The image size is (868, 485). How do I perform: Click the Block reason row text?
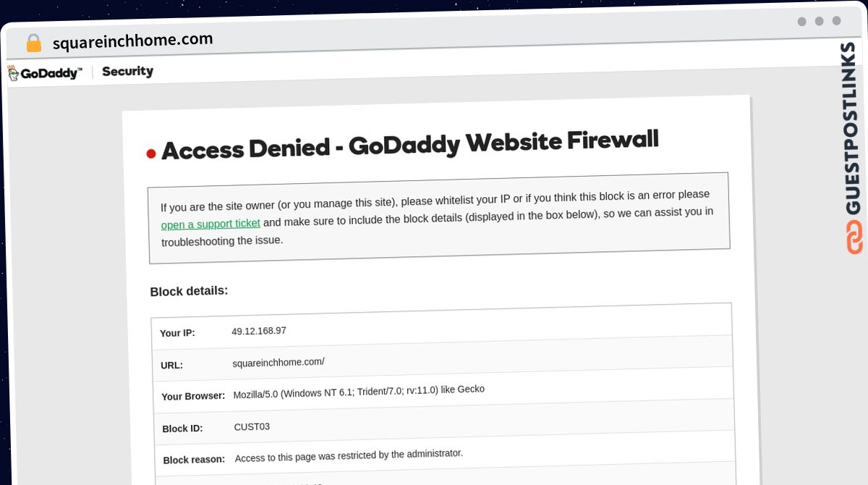coord(349,456)
